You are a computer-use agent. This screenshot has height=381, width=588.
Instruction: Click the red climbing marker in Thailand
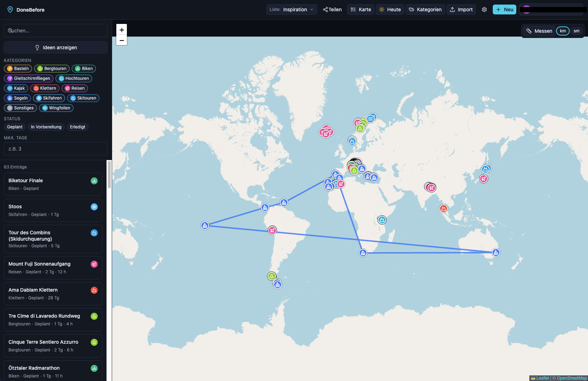tap(444, 209)
